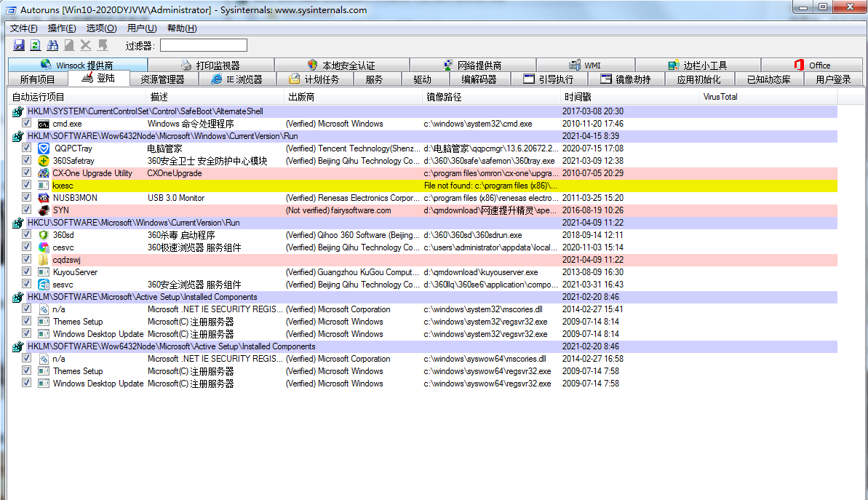Toggle the NUSB3MON checkbox
This screenshot has height=500, width=868.
pyautogui.click(x=27, y=197)
